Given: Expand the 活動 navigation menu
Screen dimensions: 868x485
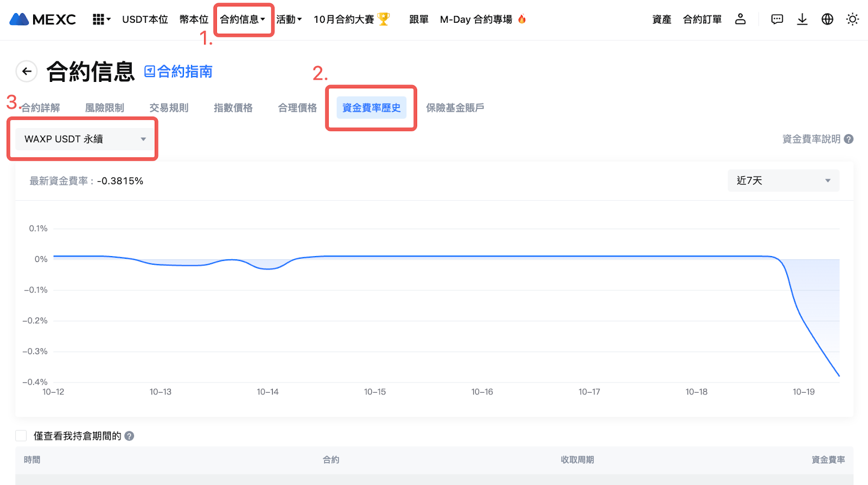Looking at the screenshot, I should click(289, 20).
